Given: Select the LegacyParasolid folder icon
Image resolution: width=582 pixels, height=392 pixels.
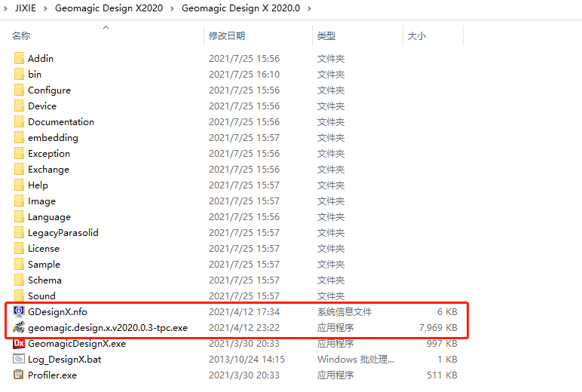Looking at the screenshot, I should 19,233.
